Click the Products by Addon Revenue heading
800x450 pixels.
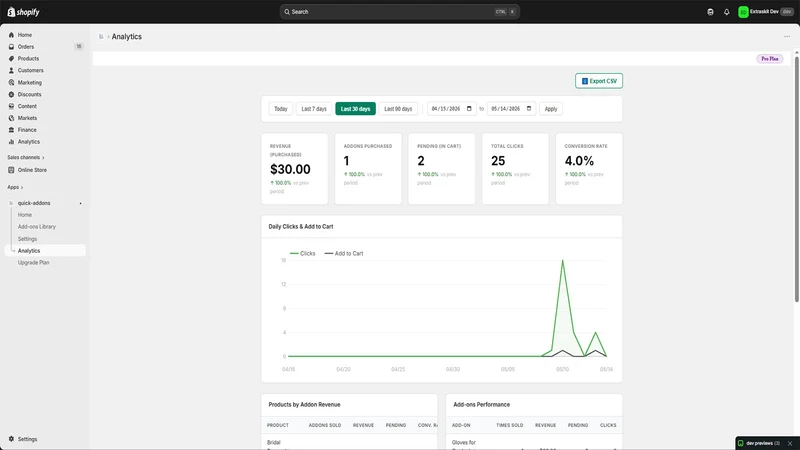click(304, 405)
